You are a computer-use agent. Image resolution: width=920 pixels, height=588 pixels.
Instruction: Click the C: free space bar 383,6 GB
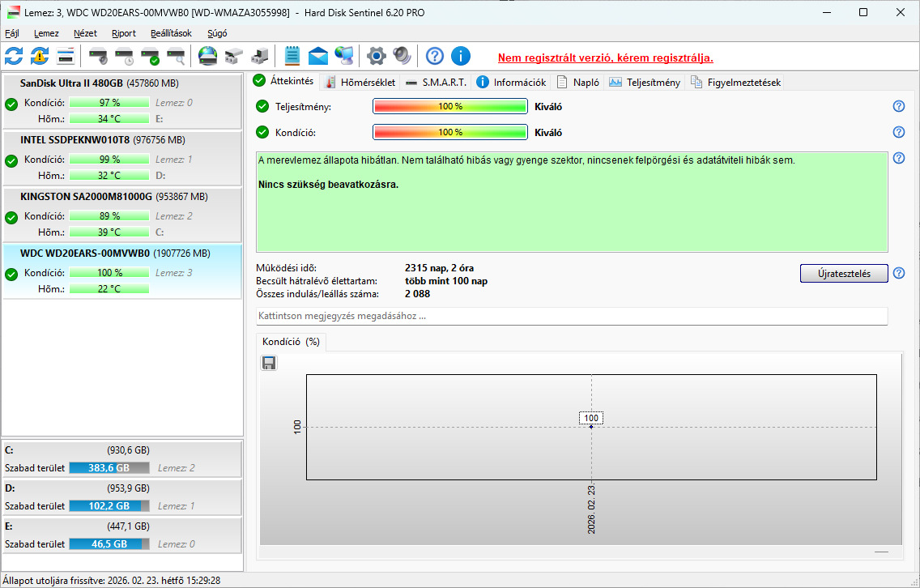[109, 467]
